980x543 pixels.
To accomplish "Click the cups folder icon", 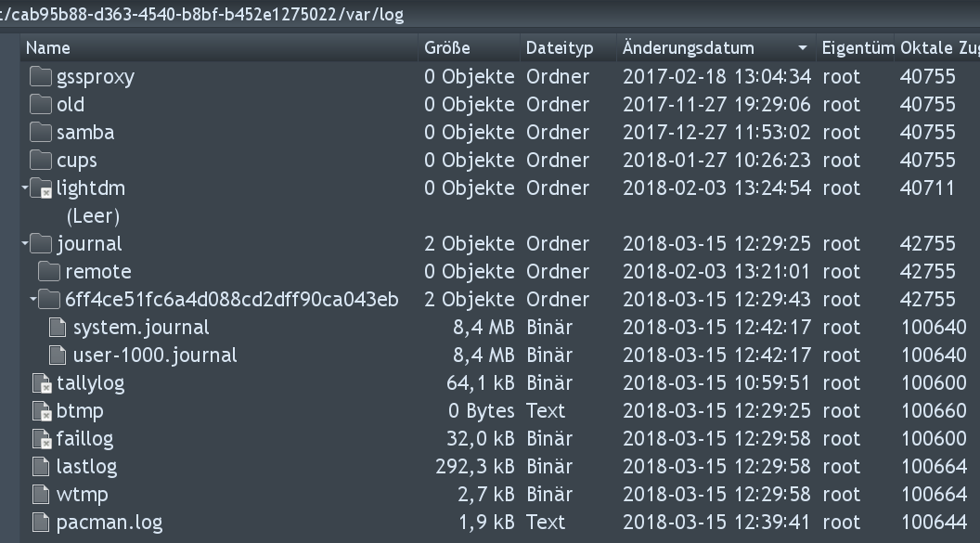I will 41,161.
